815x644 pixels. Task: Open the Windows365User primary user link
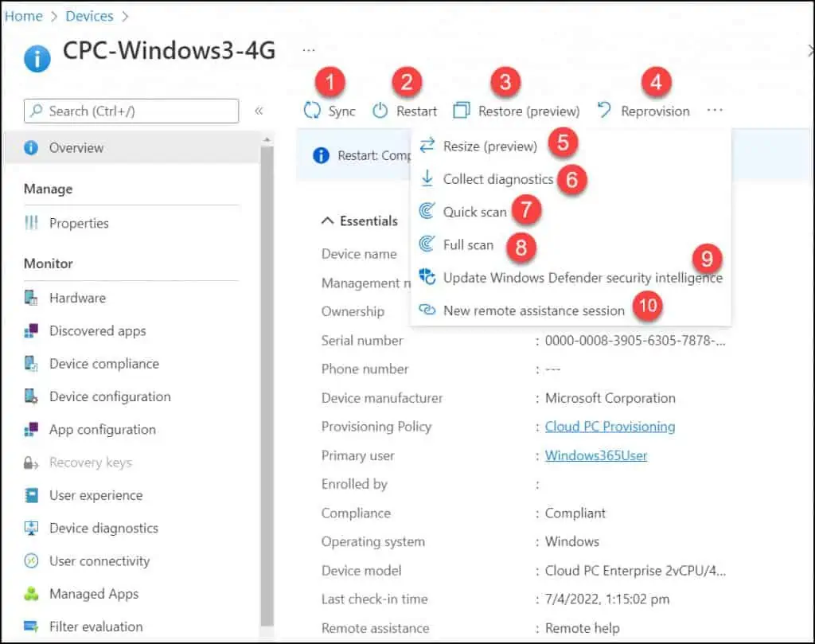pyautogui.click(x=595, y=455)
